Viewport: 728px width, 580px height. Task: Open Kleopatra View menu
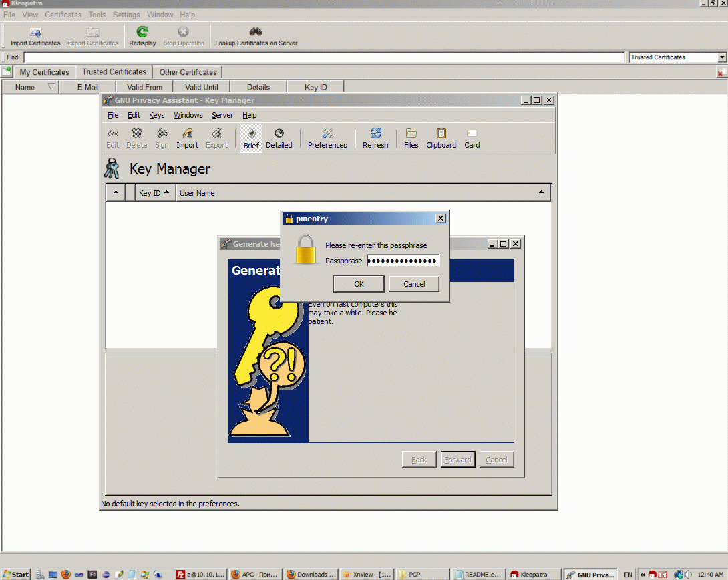coord(30,15)
